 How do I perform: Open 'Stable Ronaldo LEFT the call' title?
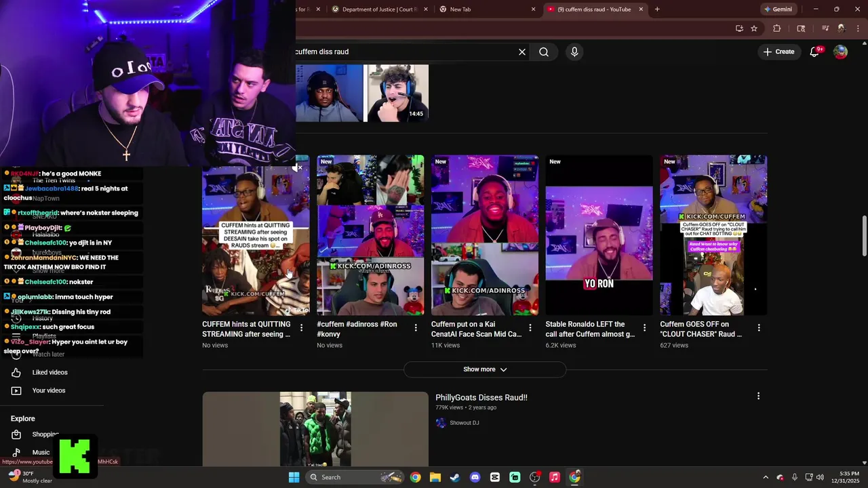590,329
